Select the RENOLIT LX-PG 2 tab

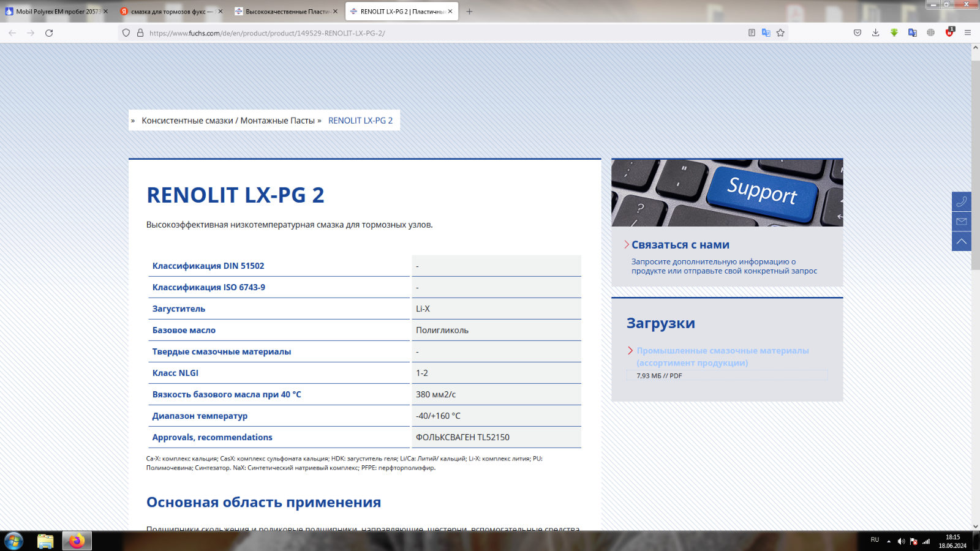point(402,12)
